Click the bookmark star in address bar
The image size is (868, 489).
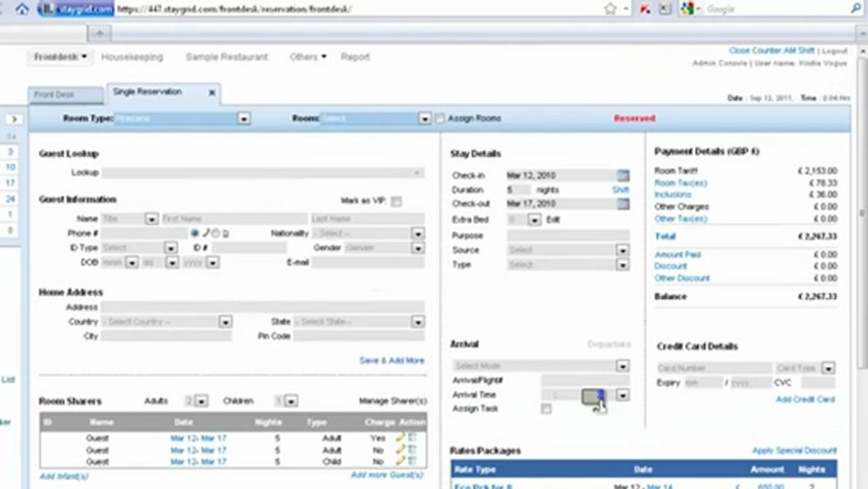[x=609, y=9]
